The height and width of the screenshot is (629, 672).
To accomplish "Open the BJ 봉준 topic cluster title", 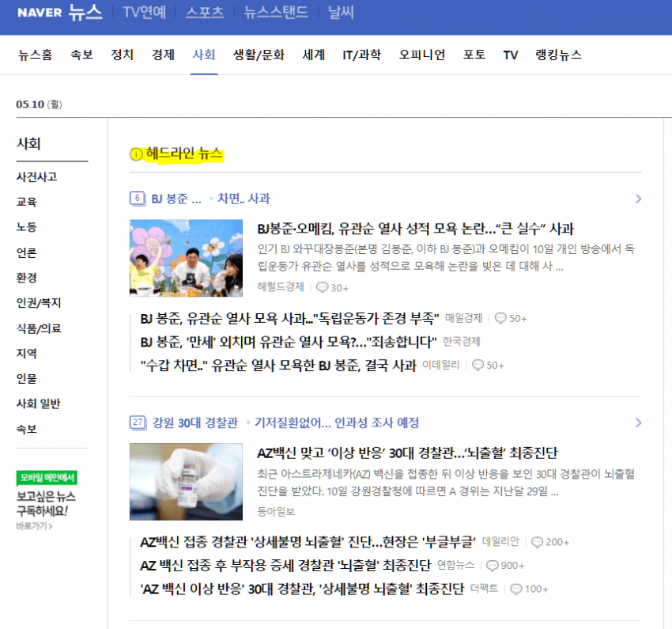I will [176, 199].
